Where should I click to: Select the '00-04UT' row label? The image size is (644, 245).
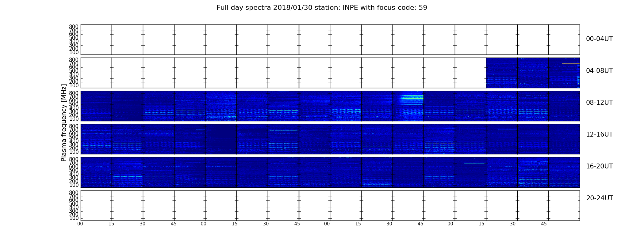pyautogui.click(x=600, y=39)
